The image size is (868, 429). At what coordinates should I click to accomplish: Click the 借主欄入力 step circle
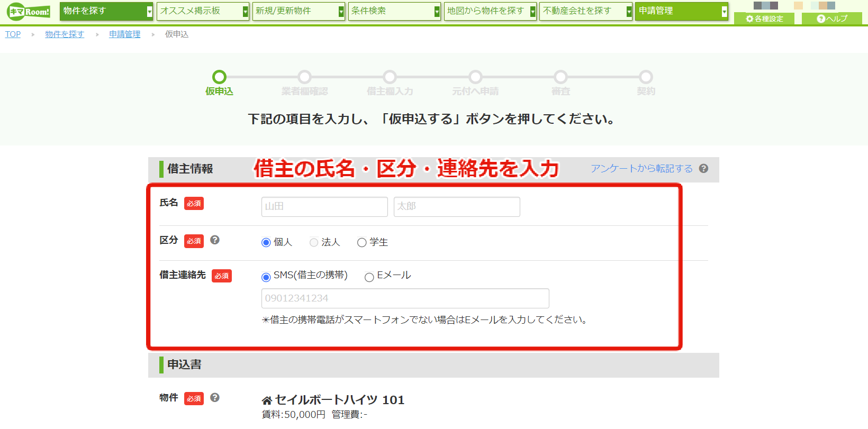tap(390, 77)
